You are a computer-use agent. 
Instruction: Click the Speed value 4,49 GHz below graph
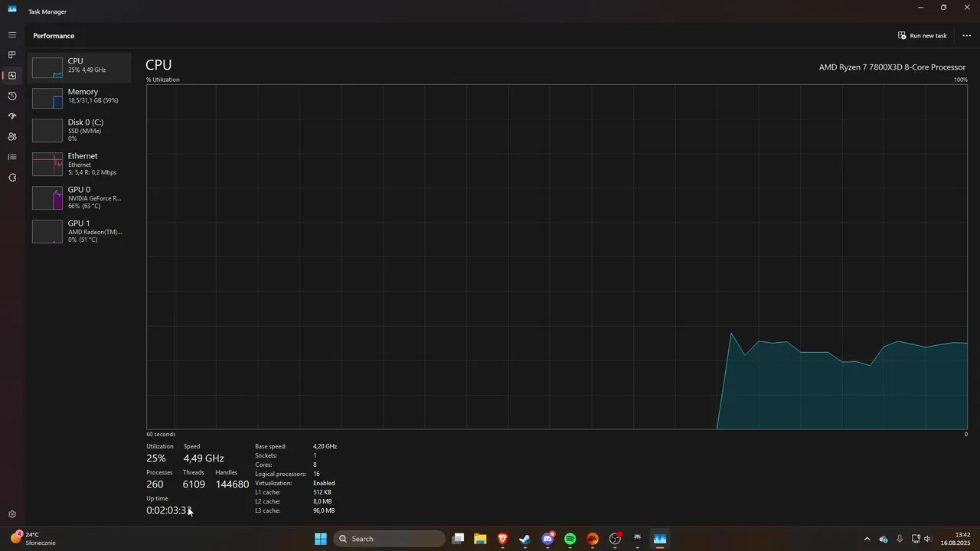(204, 458)
